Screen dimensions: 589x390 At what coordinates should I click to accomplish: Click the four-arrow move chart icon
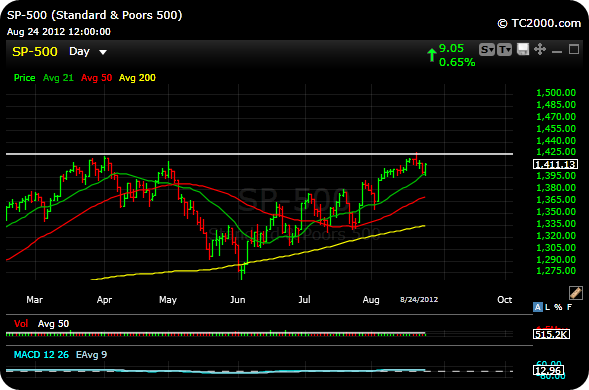point(540,49)
